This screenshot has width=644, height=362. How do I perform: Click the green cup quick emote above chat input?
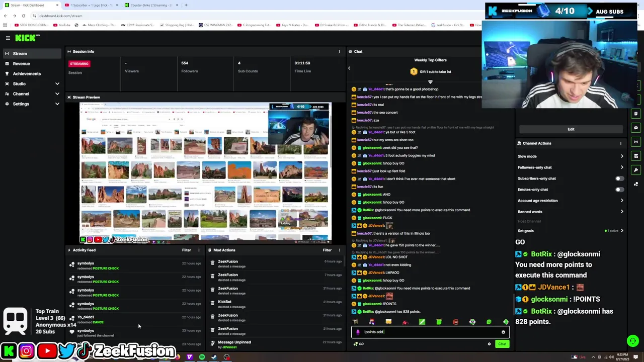click(x=439, y=322)
